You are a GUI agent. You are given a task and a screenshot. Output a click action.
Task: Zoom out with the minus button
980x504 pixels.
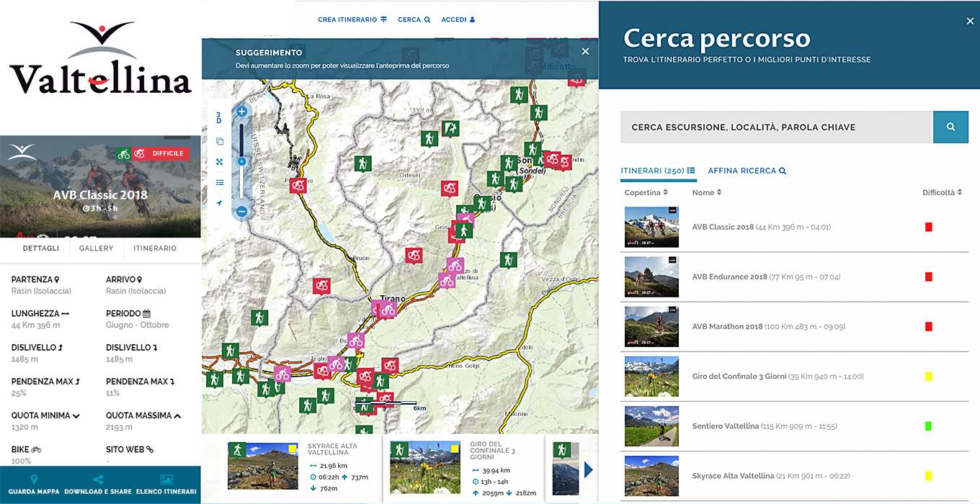[x=242, y=212]
